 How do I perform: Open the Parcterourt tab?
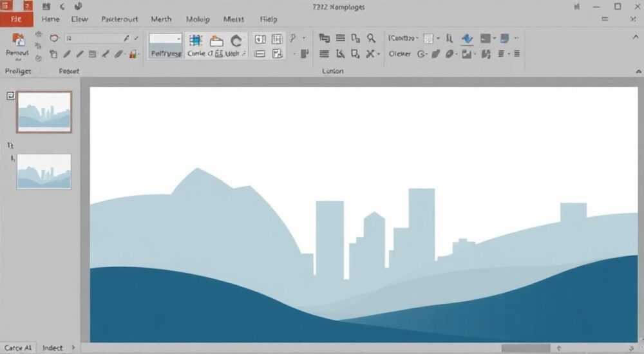120,19
